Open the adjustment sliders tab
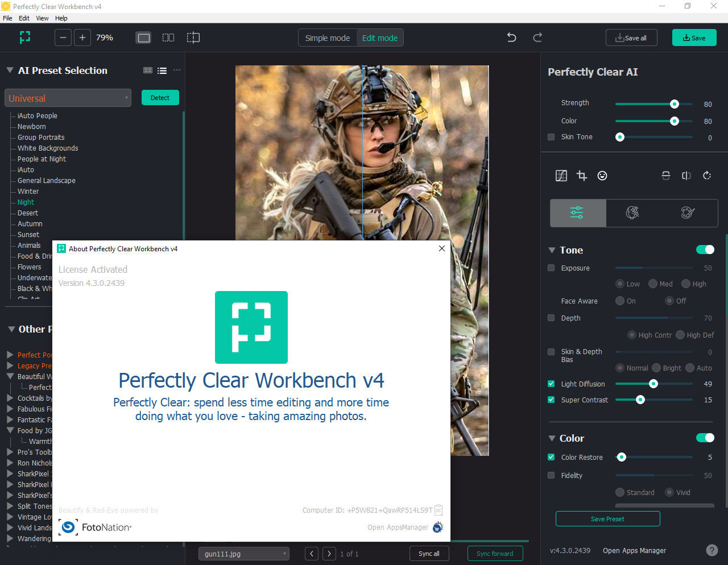The image size is (728, 565). pyautogui.click(x=577, y=213)
